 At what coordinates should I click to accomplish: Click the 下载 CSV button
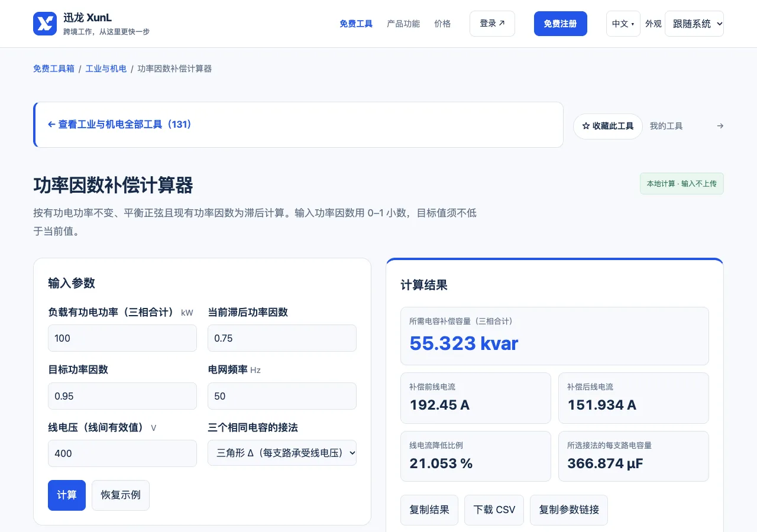point(494,510)
